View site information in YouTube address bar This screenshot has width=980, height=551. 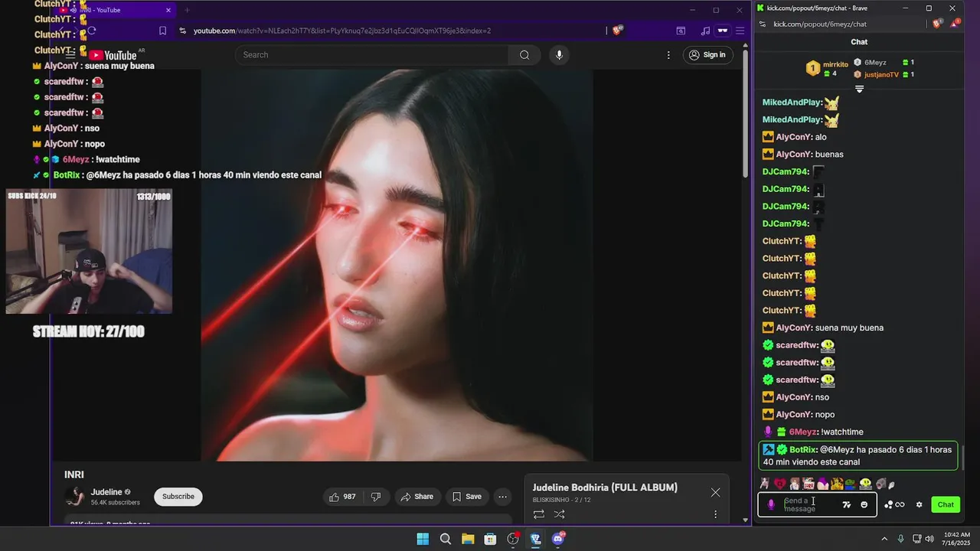pyautogui.click(x=182, y=31)
